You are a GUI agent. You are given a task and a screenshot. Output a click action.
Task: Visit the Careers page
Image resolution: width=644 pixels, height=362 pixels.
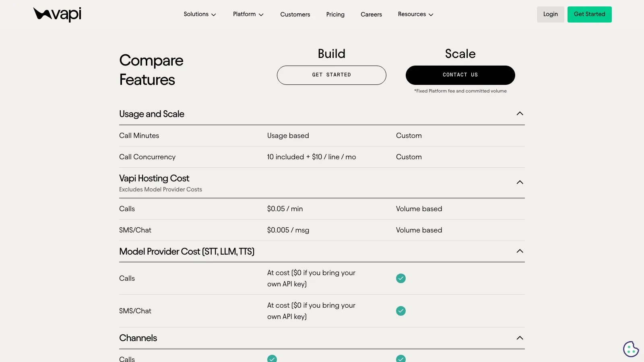pos(371,14)
